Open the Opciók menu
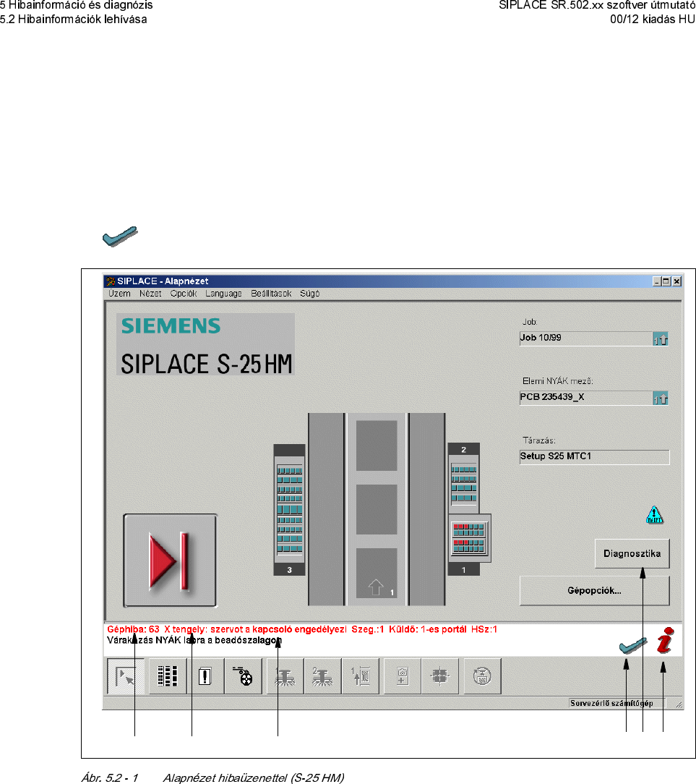696x784 pixels. pyautogui.click(x=184, y=294)
